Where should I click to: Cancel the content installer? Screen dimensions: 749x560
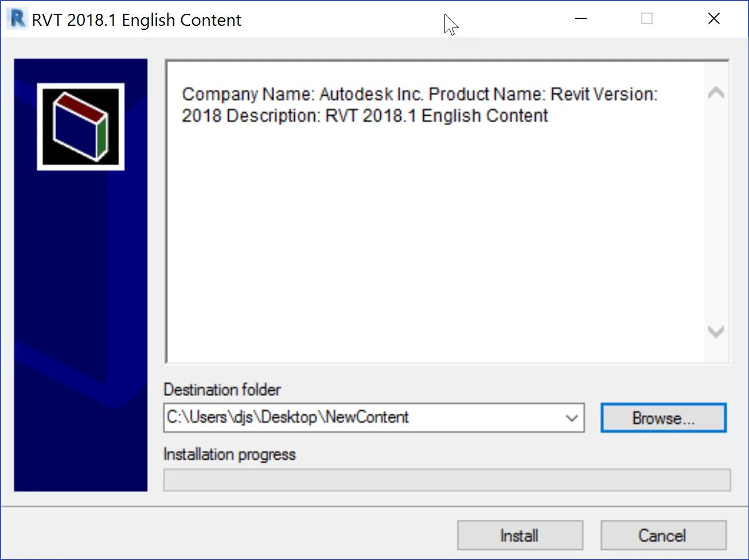click(x=664, y=535)
